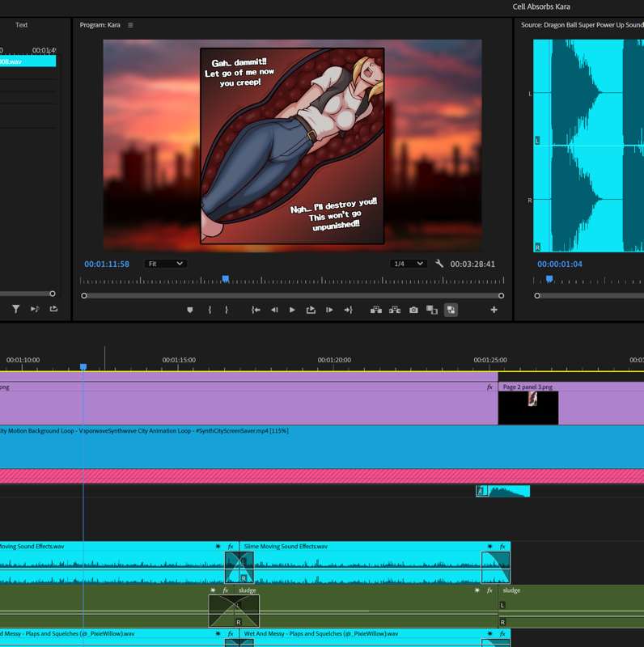
Task: Toggle R channel badge at Source waveform bottom
Action: click(x=537, y=247)
